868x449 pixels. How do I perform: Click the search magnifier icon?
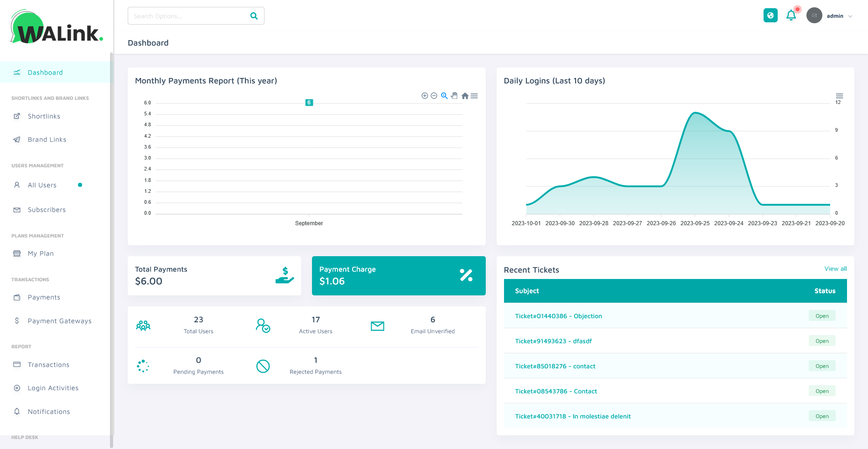click(254, 16)
